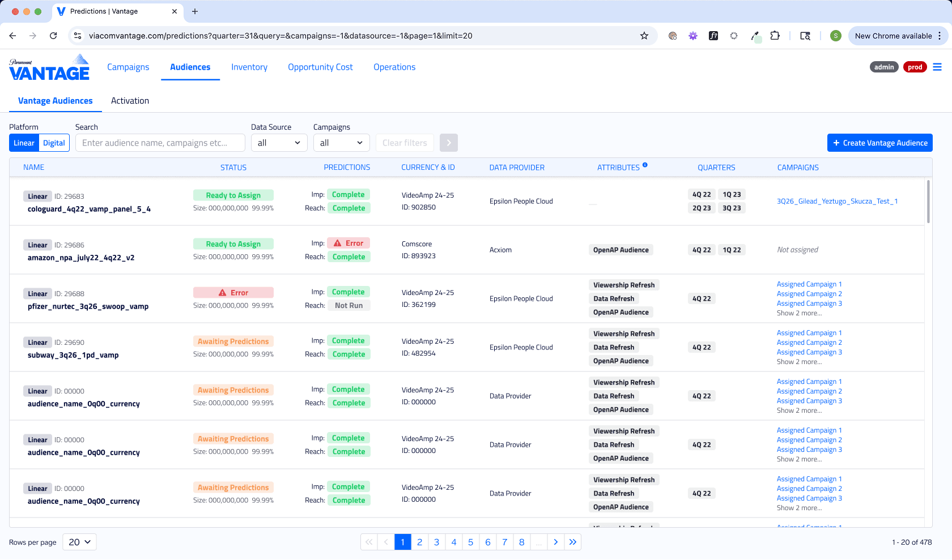952x560 pixels.
Task: Open the Chrome three-dot menu
Action: [940, 36]
